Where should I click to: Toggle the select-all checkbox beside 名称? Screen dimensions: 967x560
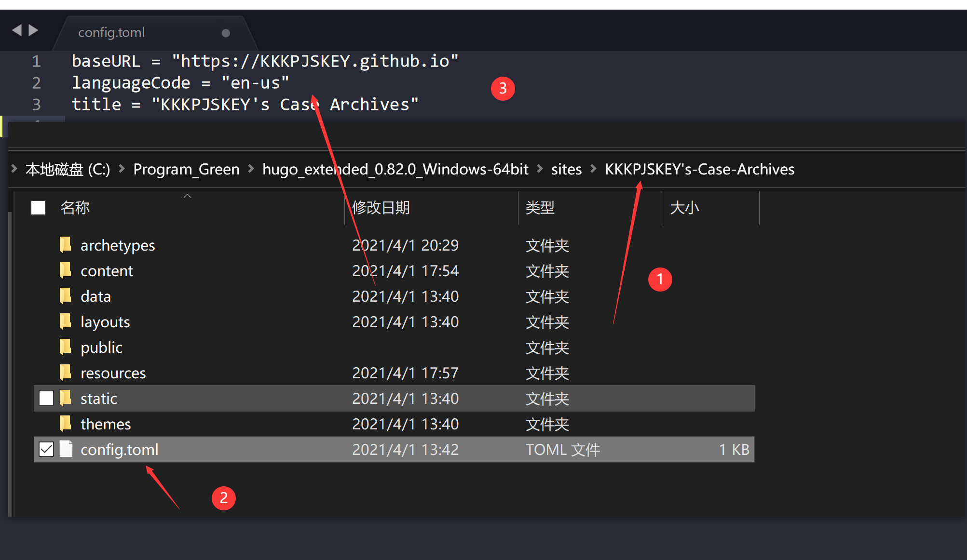point(38,208)
